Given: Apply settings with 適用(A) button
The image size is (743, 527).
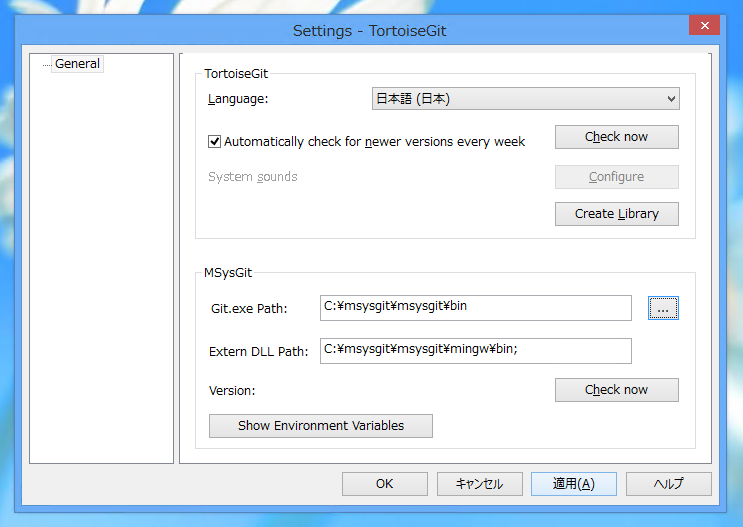Looking at the screenshot, I should pyautogui.click(x=574, y=484).
